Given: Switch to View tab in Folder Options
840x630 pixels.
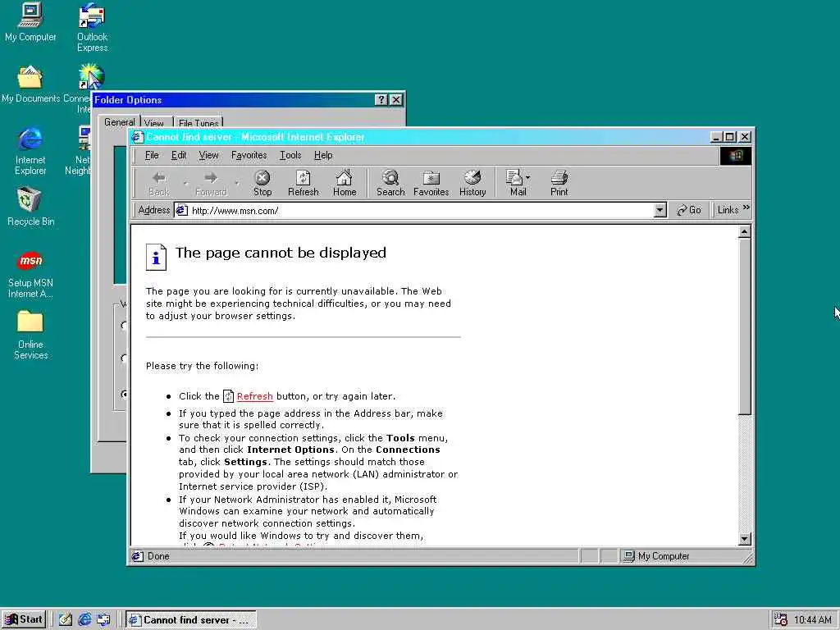Looking at the screenshot, I should (156, 123).
